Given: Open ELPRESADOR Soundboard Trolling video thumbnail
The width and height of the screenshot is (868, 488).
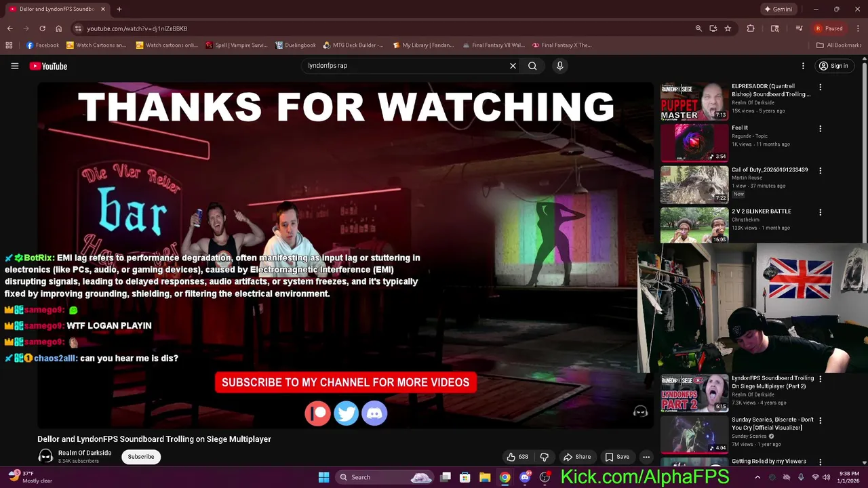Looking at the screenshot, I should pos(694,102).
